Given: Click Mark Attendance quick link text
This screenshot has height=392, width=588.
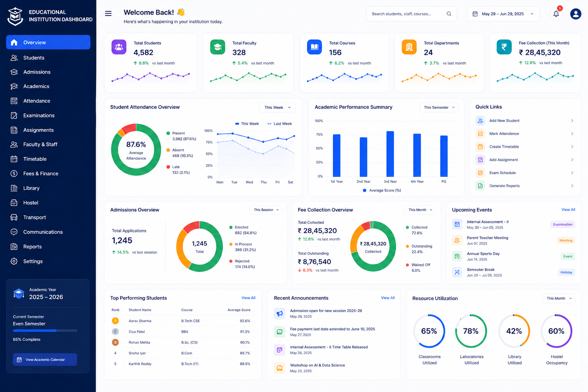Looking at the screenshot, I should point(504,134).
